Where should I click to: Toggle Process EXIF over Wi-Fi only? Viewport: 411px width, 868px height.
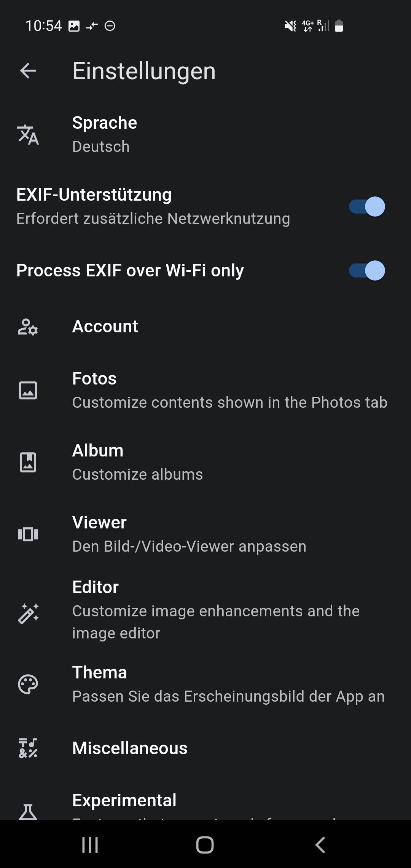pos(367,271)
